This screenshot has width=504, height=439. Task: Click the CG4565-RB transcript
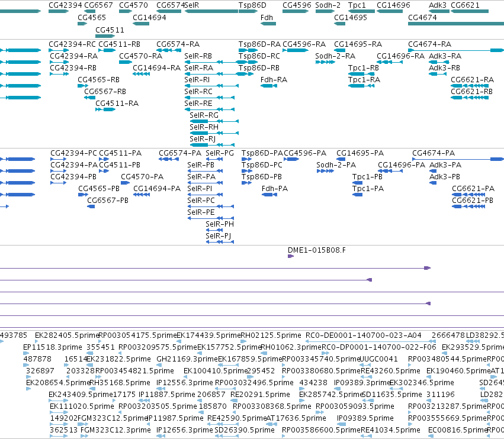83,86
